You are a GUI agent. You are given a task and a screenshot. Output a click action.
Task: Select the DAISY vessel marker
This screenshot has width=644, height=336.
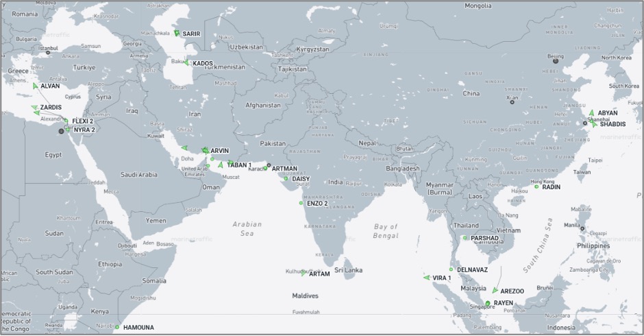[286, 178]
